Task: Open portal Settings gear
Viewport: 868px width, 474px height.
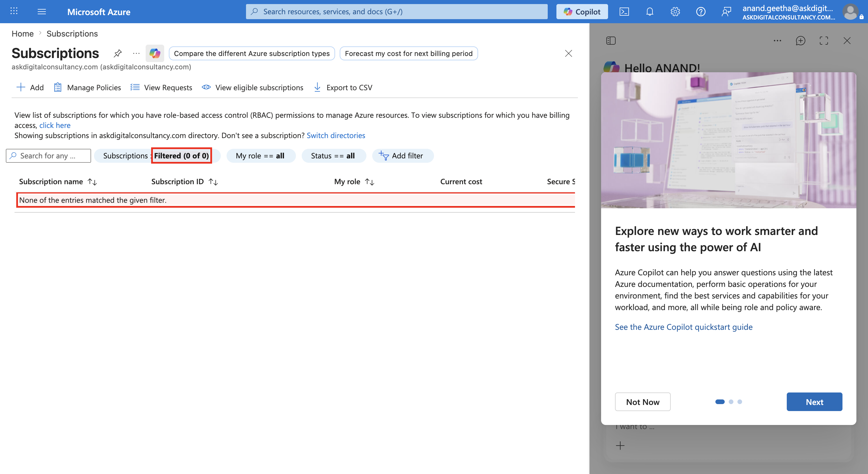Action: [x=675, y=12]
